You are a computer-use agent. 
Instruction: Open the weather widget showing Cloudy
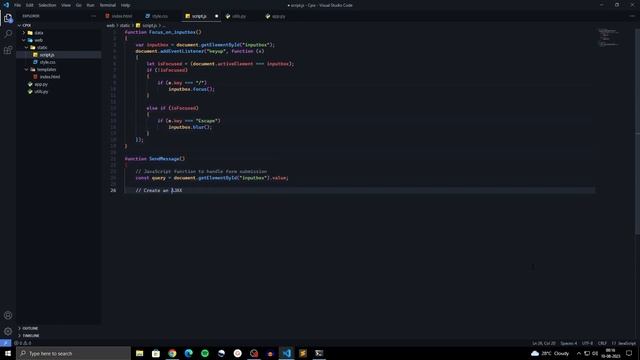(x=550, y=353)
